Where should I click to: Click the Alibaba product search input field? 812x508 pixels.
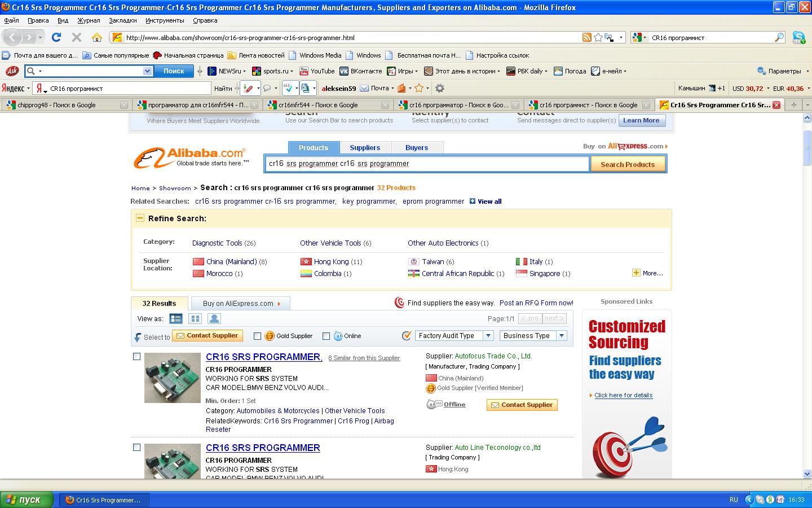(427, 164)
